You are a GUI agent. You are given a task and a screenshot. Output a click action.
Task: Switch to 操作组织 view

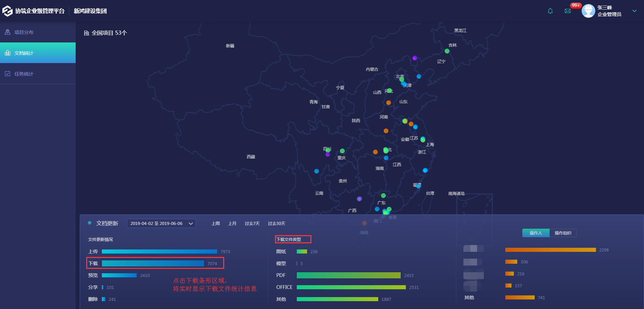pos(563,233)
